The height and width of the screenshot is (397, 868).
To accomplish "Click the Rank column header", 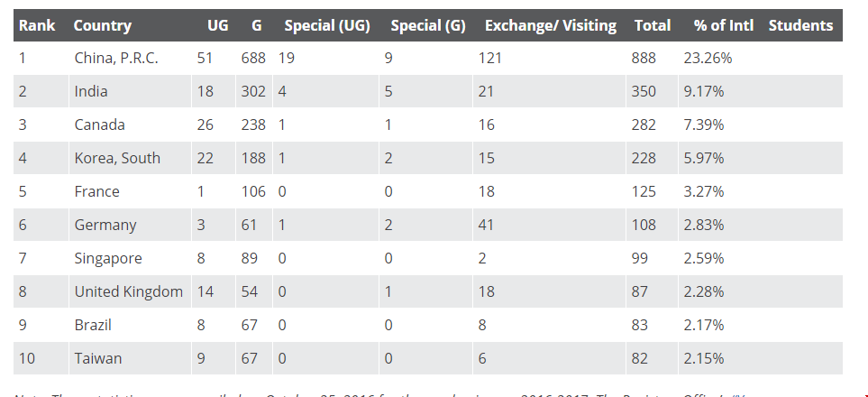I will (37, 25).
